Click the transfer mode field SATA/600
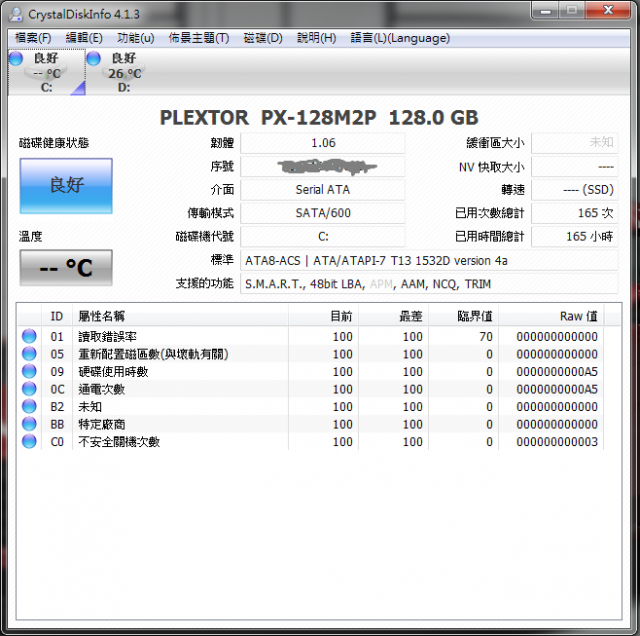Viewport: 640px width, 636px height. point(323,213)
